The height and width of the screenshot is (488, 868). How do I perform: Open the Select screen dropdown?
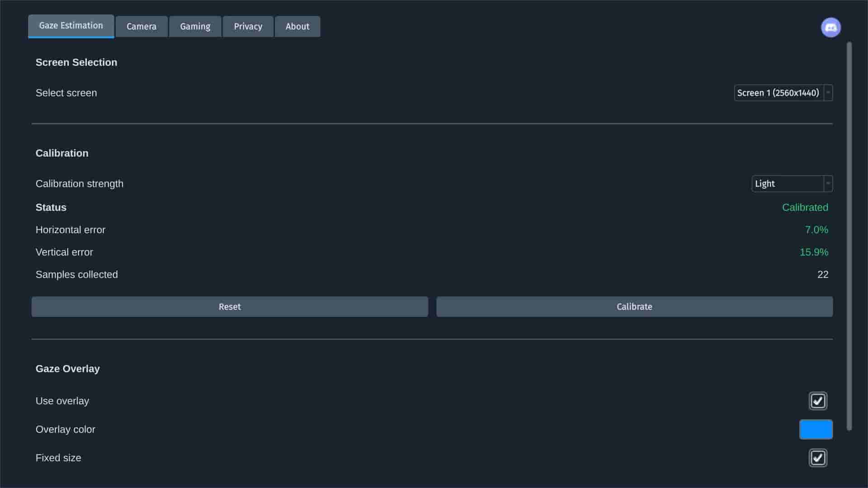778,93
